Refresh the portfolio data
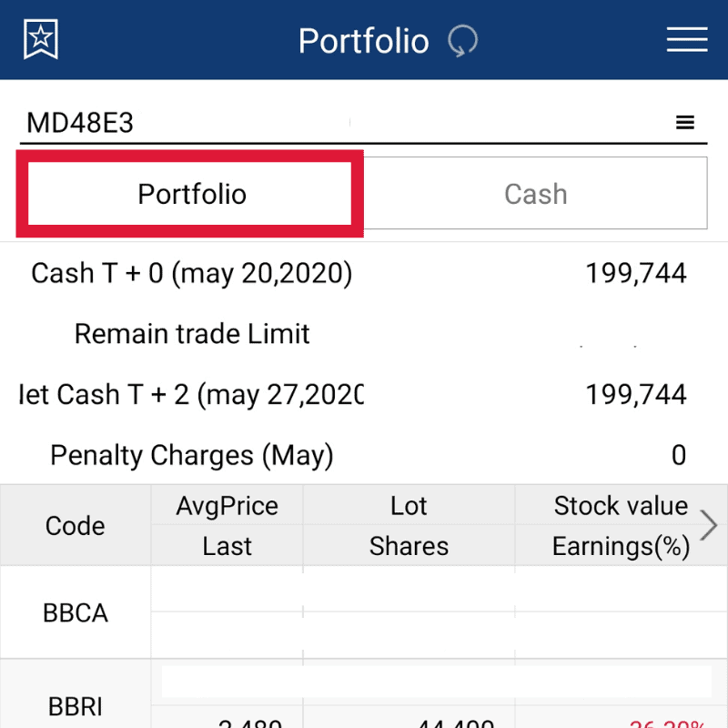Screen dimensions: 728x728 (x=463, y=41)
